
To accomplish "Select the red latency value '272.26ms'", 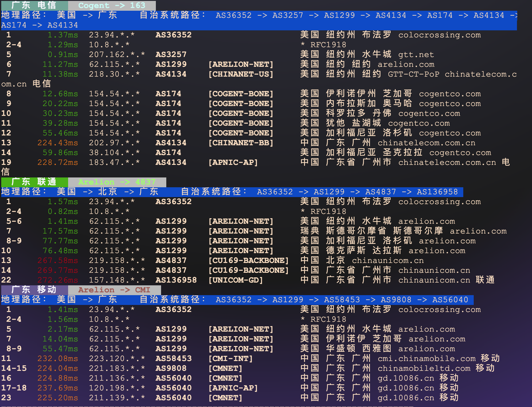I will tap(58, 280).
